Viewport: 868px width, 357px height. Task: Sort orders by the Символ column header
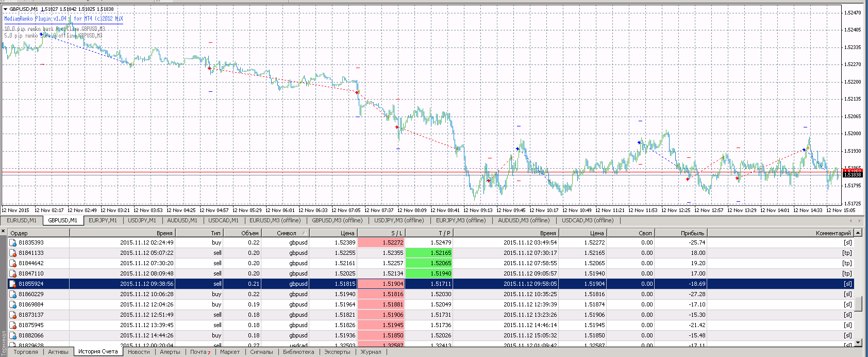[x=286, y=233]
